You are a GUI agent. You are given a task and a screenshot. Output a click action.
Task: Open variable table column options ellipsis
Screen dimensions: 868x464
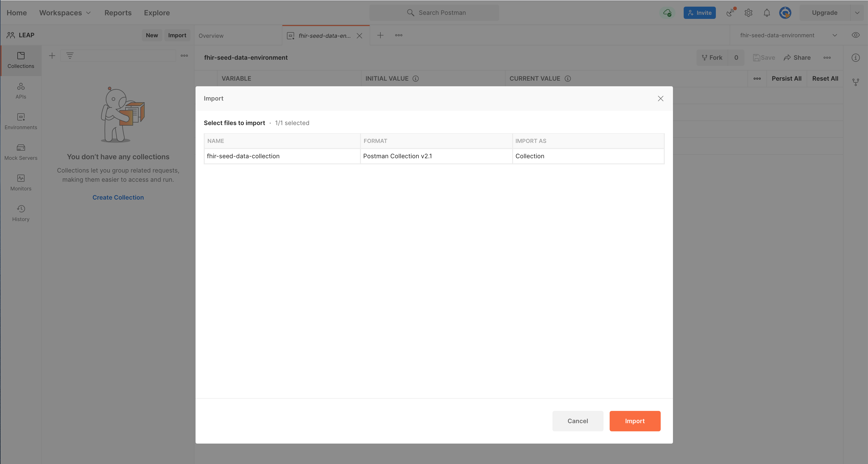coord(757,79)
